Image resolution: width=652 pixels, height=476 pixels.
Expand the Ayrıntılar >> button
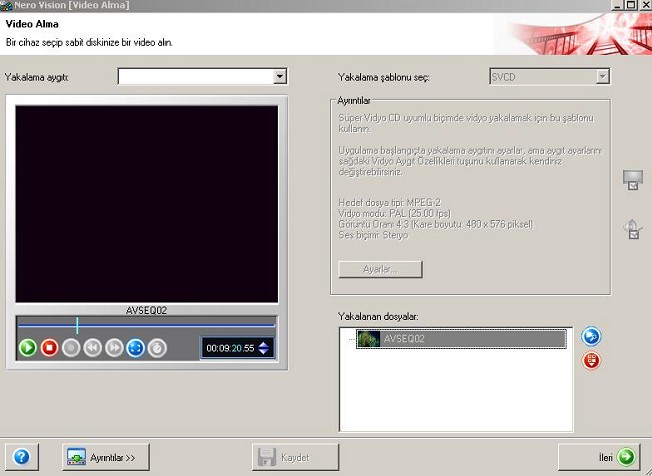click(106, 457)
